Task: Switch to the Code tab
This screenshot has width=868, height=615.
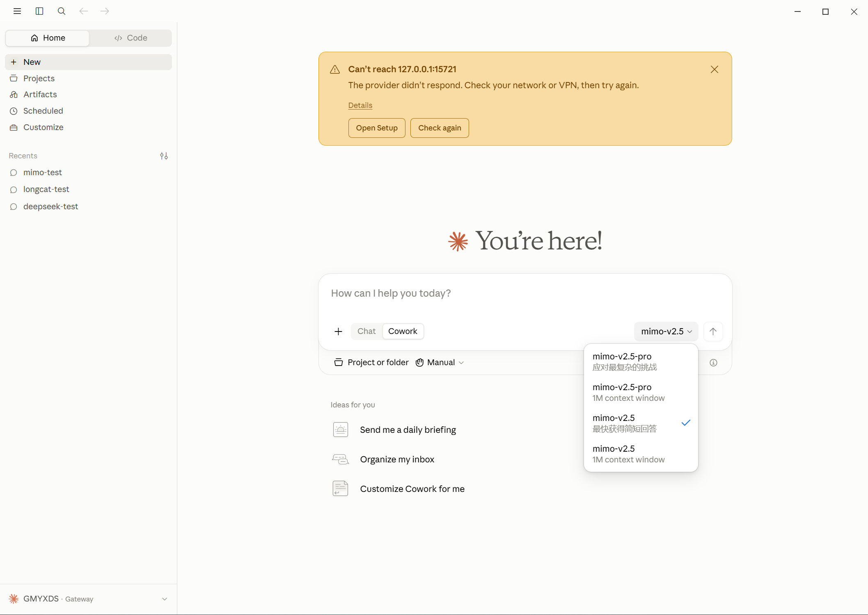Action: tap(131, 38)
